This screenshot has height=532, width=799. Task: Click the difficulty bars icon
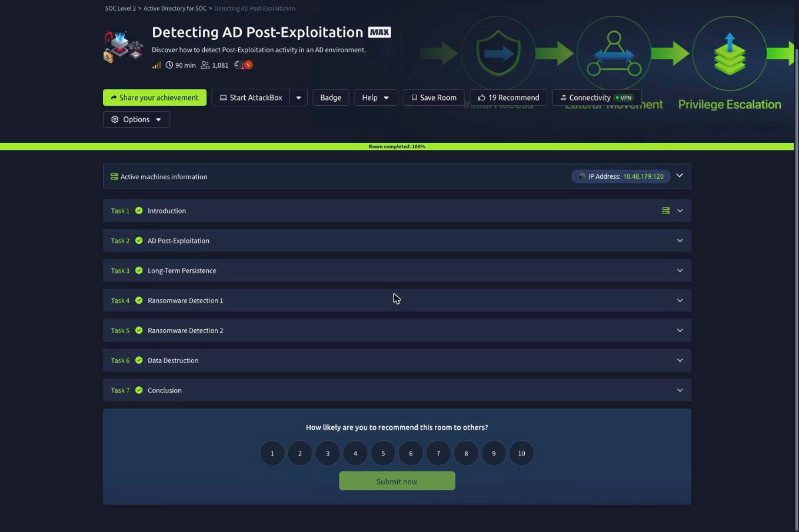tap(157, 65)
